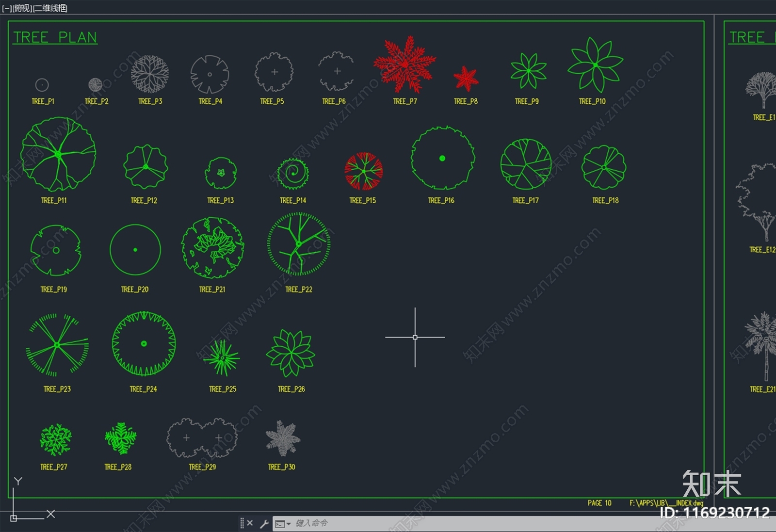The height and width of the screenshot is (532, 776).
Task: Select the TREE_P17 segmented canopy symbol
Action: point(526,164)
